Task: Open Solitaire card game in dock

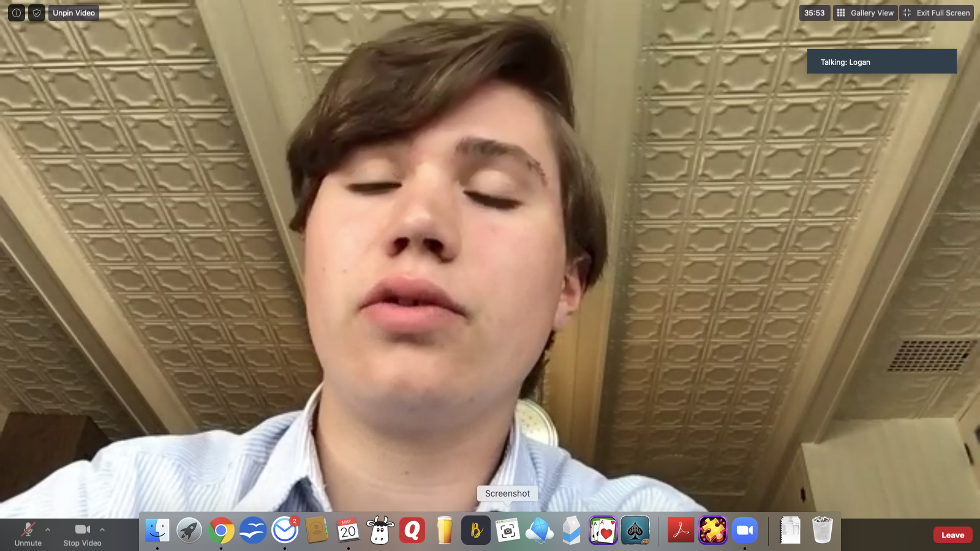Action: [603, 530]
